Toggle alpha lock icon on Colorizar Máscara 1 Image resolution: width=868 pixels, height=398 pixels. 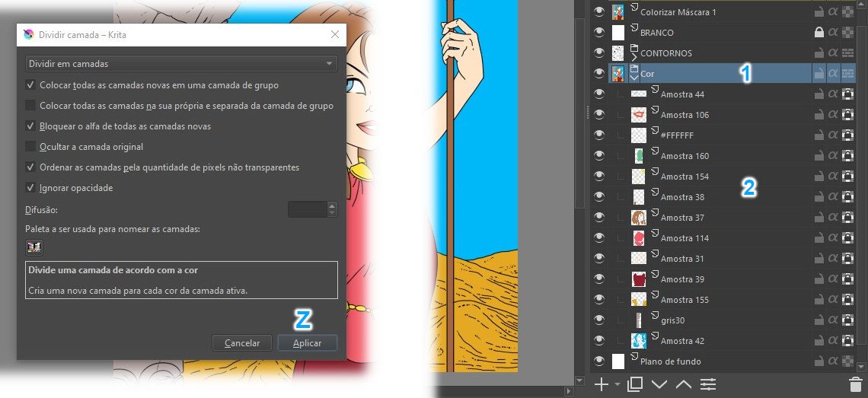(847, 12)
